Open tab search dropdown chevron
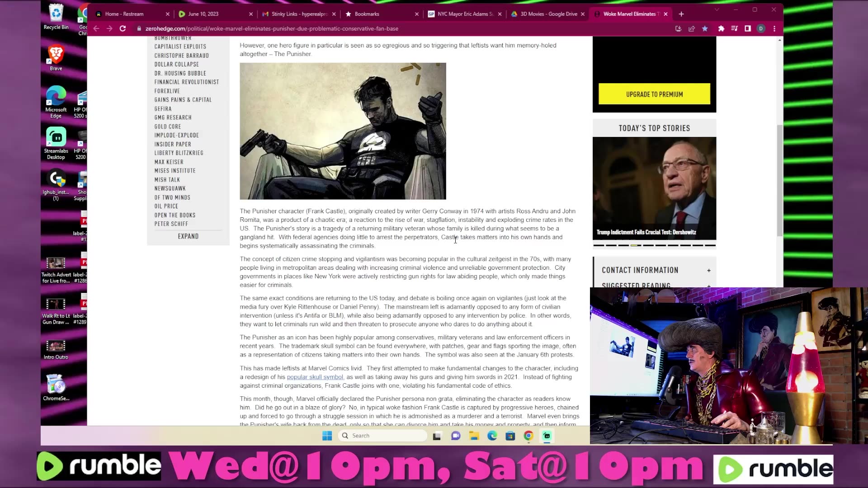The width and height of the screenshot is (868, 488). point(717,9)
